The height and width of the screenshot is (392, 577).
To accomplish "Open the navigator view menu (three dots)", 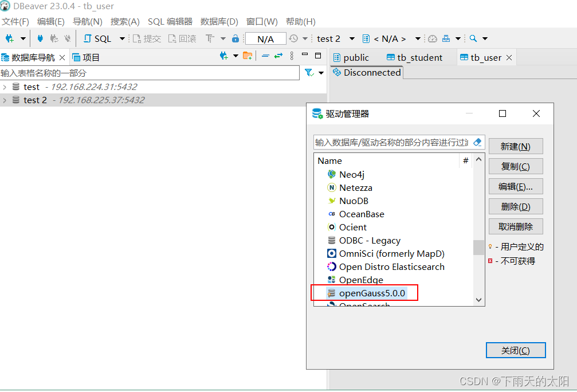I will pyautogui.click(x=292, y=56).
